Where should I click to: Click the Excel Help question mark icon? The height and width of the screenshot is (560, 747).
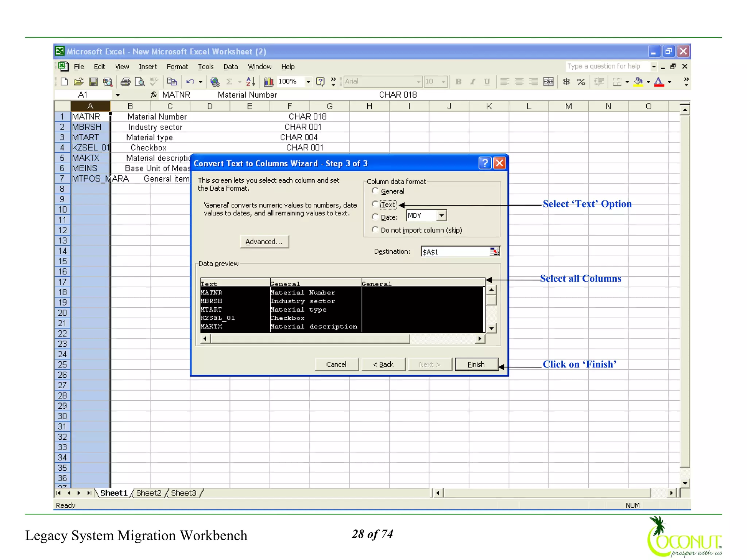[320, 82]
